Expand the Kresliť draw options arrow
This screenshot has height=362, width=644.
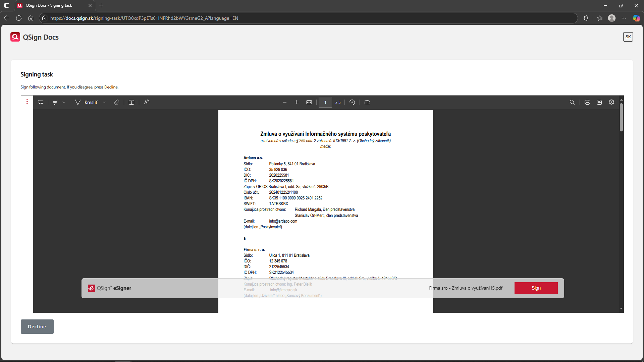point(104,103)
